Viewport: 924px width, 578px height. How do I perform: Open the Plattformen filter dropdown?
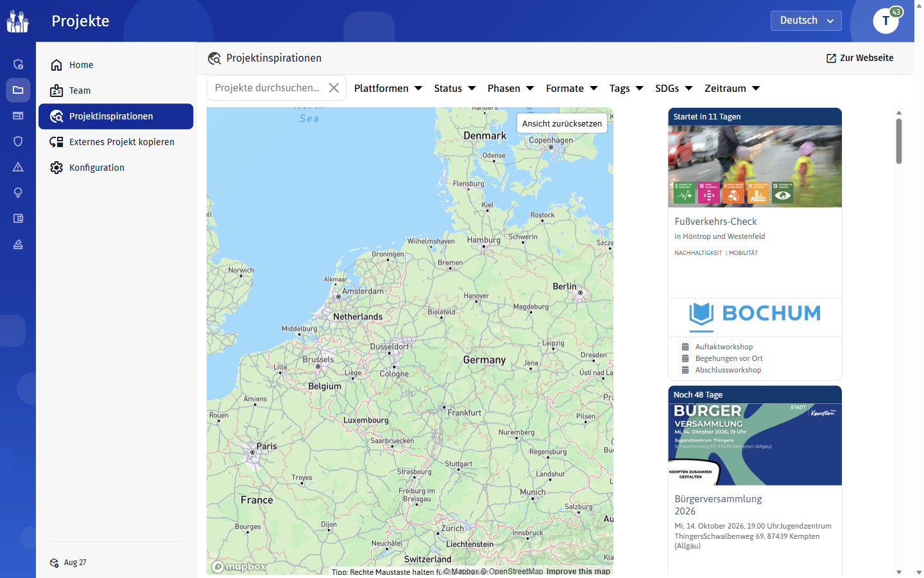pyautogui.click(x=388, y=89)
